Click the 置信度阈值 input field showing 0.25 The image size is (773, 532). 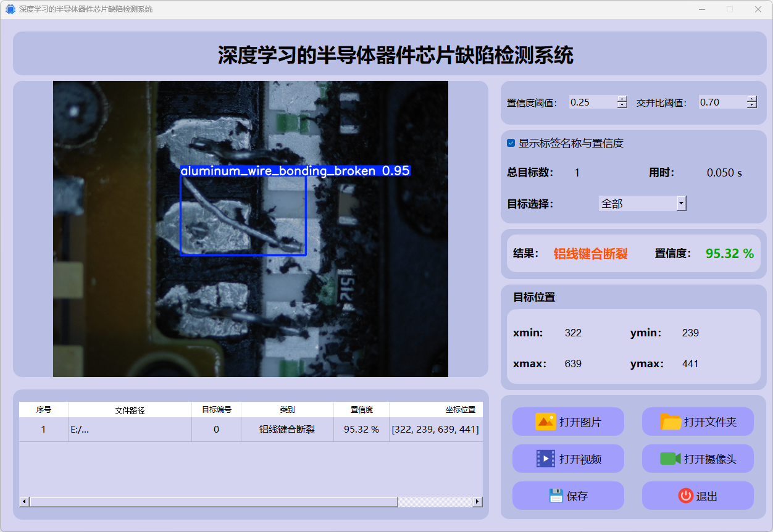click(592, 102)
